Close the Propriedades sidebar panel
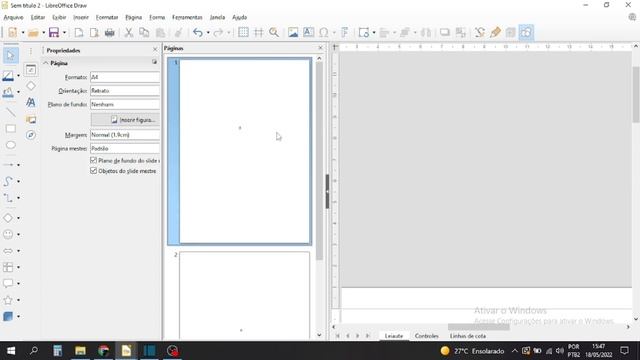Image resolution: width=640 pixels, height=360 pixels. pos(155,49)
